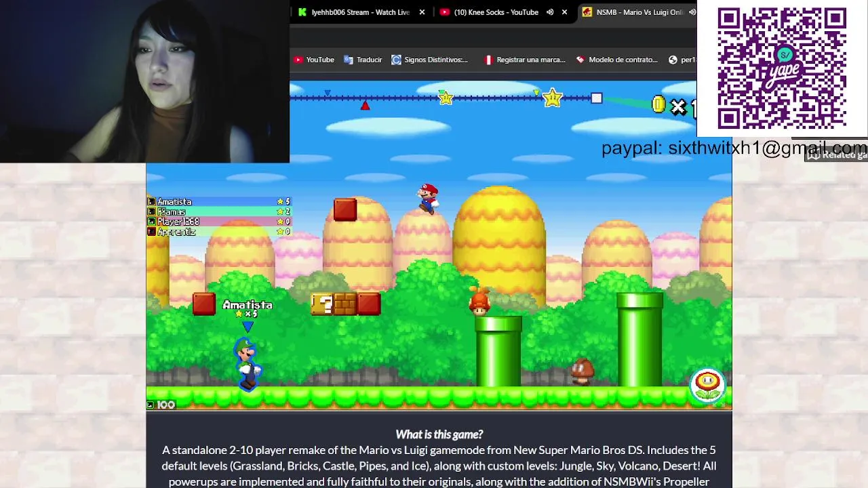The image size is (868, 488).
Task: Click the Amatista player name tag
Action: [x=248, y=306]
